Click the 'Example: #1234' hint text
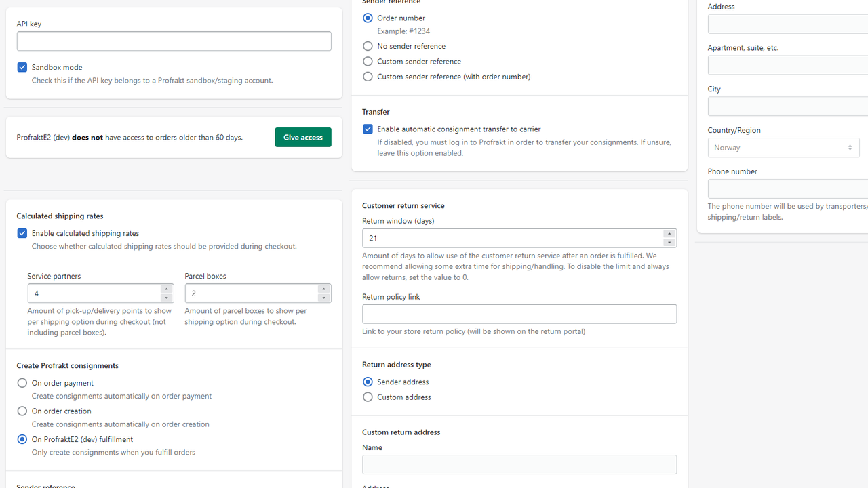This screenshot has height=488, width=868. (x=403, y=31)
